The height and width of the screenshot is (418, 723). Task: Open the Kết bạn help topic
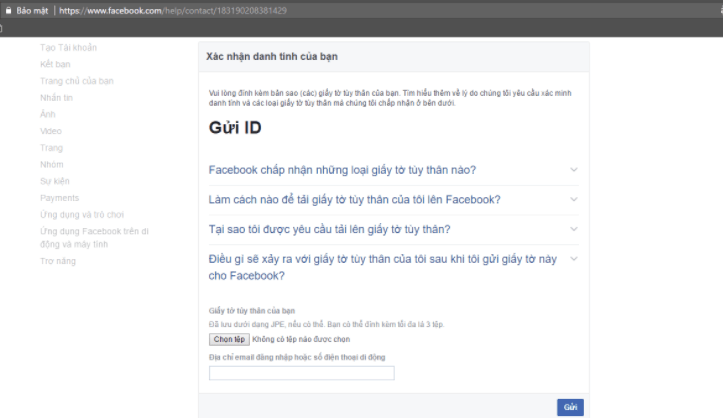pyautogui.click(x=55, y=64)
